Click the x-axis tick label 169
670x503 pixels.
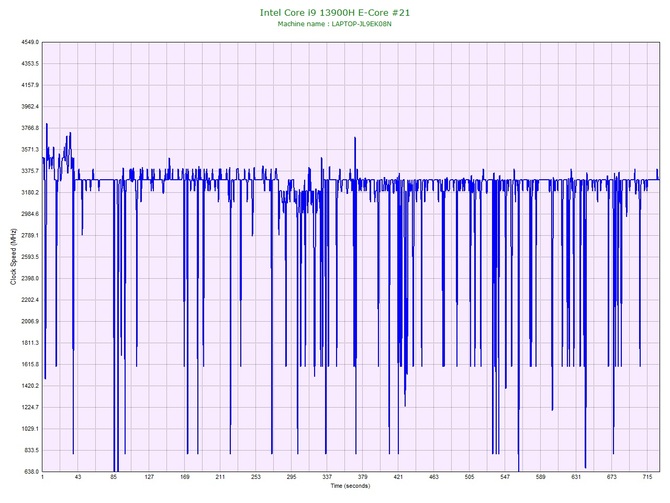point(185,477)
